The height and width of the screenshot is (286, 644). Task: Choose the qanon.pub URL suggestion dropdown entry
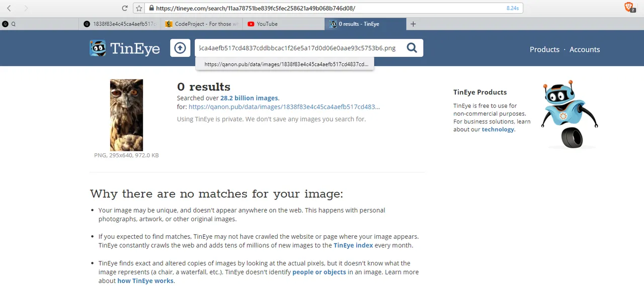pos(285,64)
